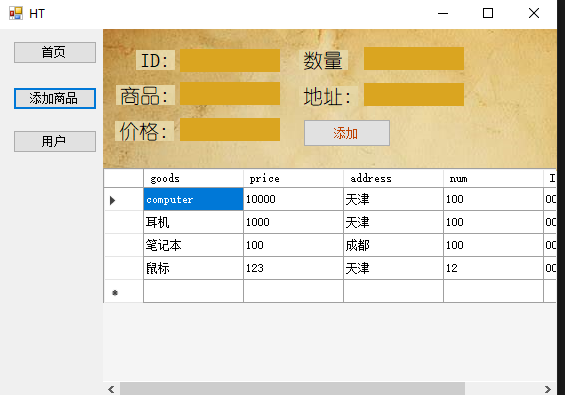Click the horizontal scrollbar thumb
The width and height of the screenshot is (565, 395).
click(x=292, y=389)
